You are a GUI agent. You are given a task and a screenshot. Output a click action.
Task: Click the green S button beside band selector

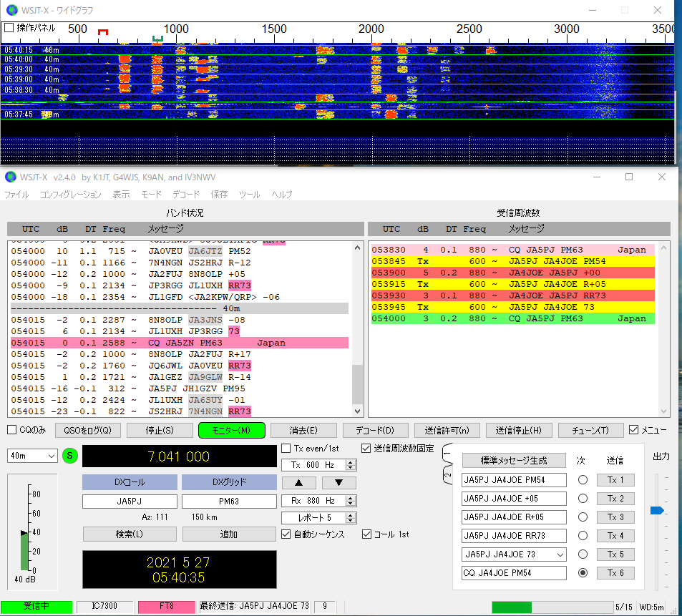(x=70, y=456)
